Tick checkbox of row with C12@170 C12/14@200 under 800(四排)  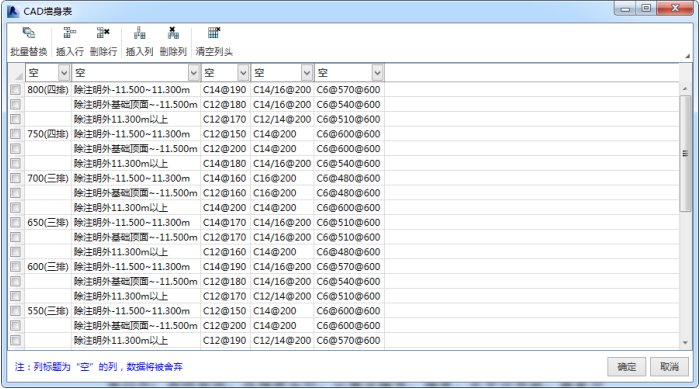pos(16,119)
